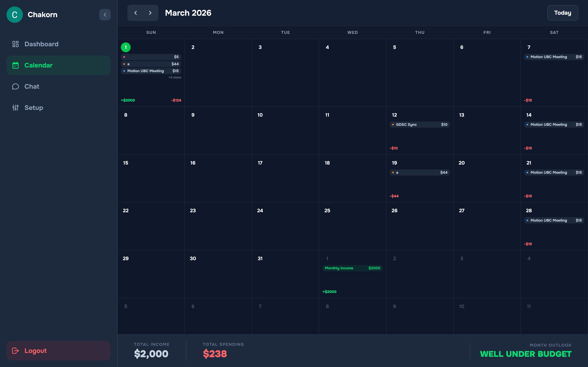Click the Calendar icon in sidebar

tap(16, 65)
